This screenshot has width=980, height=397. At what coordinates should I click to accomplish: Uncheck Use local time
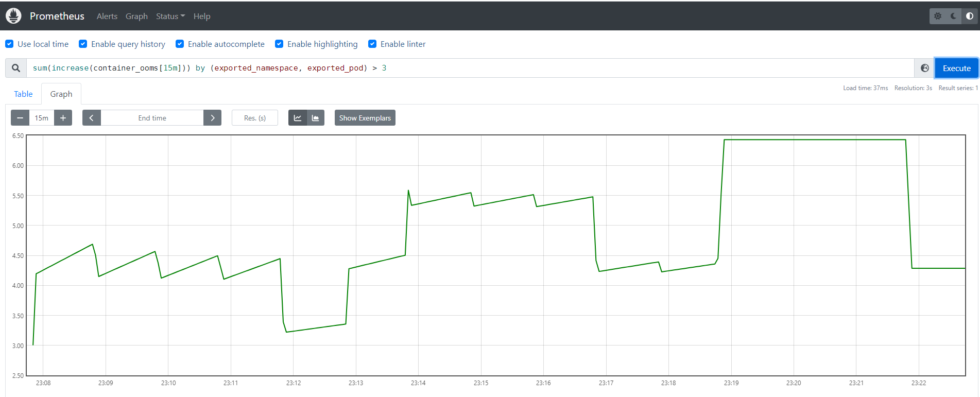point(9,44)
